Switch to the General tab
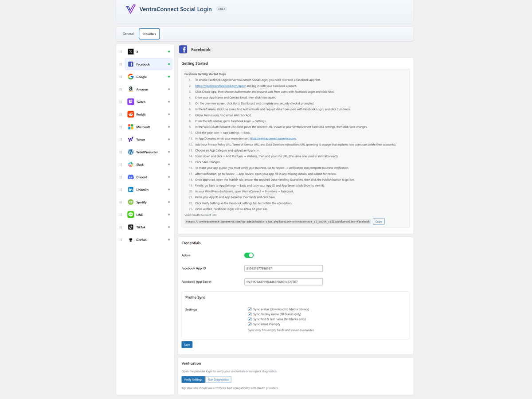The image size is (532, 399). pyautogui.click(x=128, y=33)
